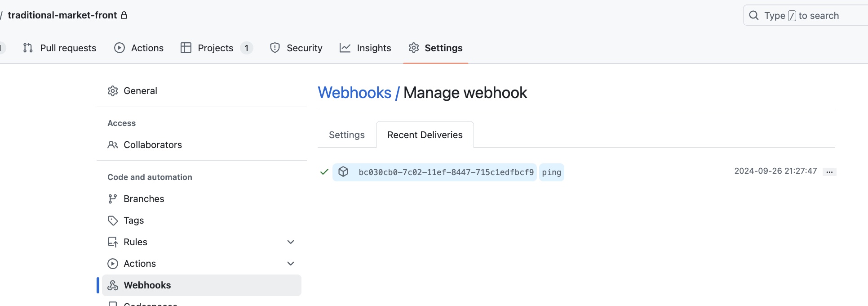Screen dimensions: 868x306
Task: Focus the search field
Action: [805, 15]
